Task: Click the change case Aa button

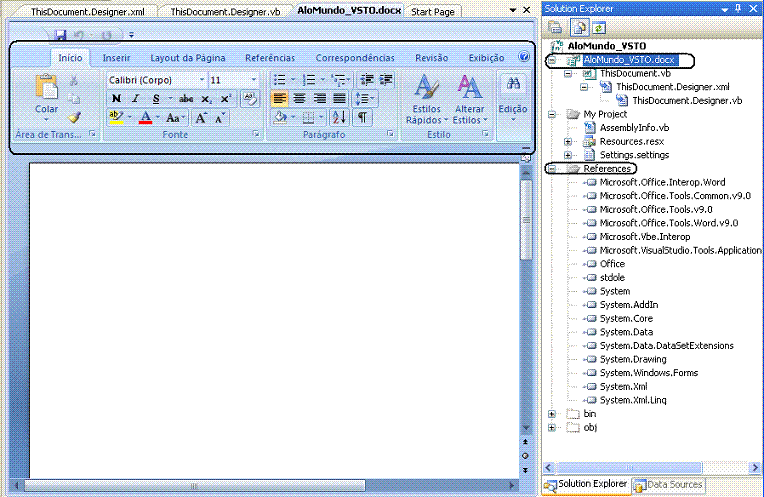Action: coord(173,117)
